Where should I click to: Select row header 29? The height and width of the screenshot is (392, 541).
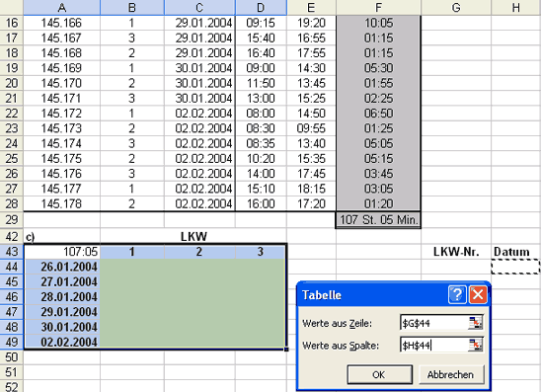[12, 220]
